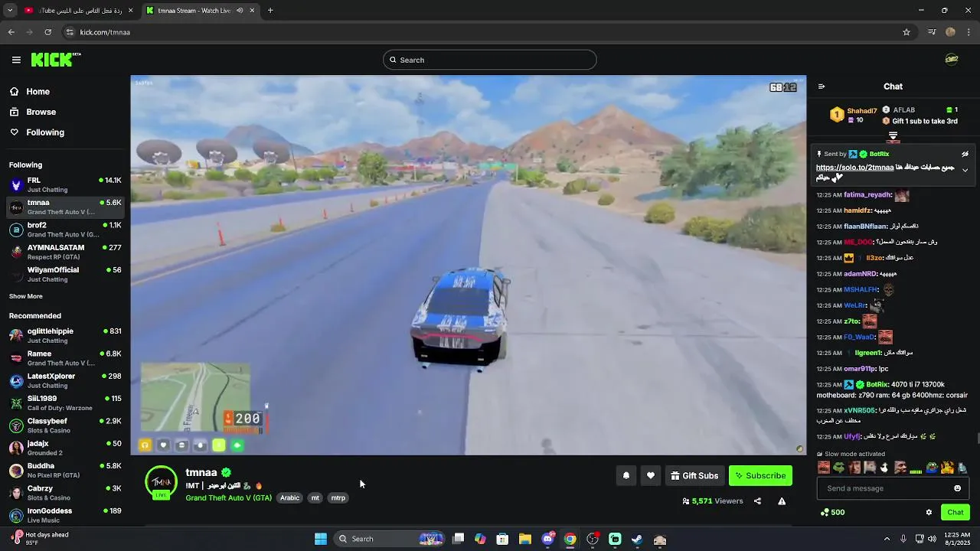The height and width of the screenshot is (551, 980).
Task: Open LatestXplorer recommended channel
Action: [65, 380]
